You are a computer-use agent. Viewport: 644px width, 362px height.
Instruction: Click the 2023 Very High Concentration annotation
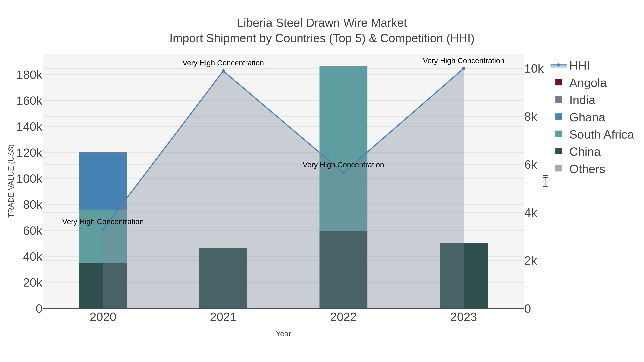[464, 61]
